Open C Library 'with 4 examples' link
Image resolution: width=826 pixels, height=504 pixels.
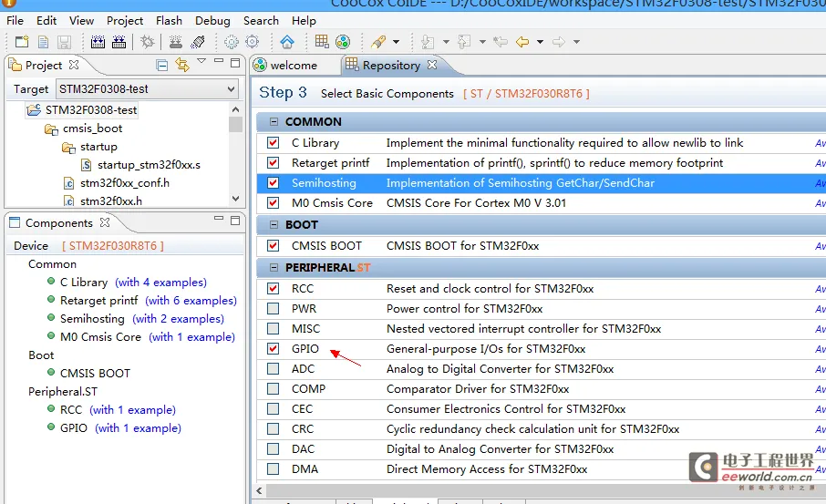point(160,283)
